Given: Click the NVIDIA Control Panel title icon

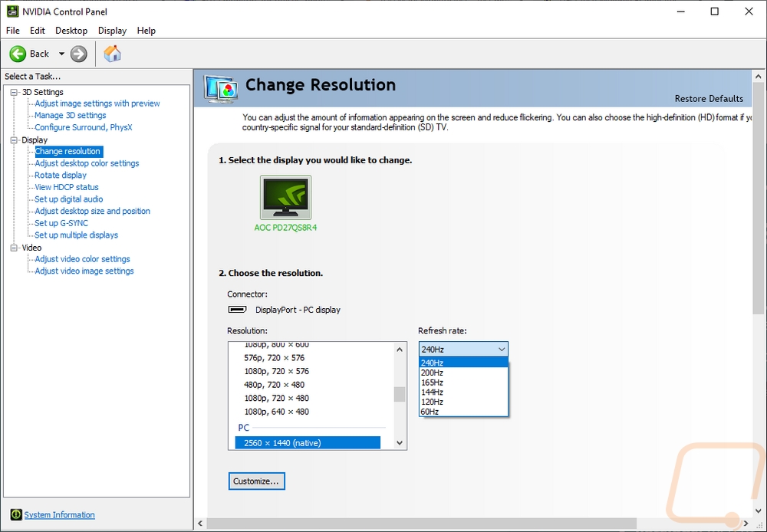Looking at the screenshot, I should (x=12, y=11).
